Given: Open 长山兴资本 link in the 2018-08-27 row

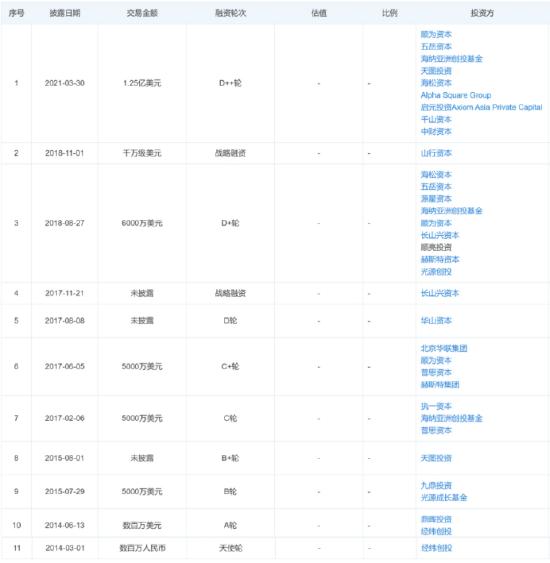Looking at the screenshot, I should (x=440, y=236).
